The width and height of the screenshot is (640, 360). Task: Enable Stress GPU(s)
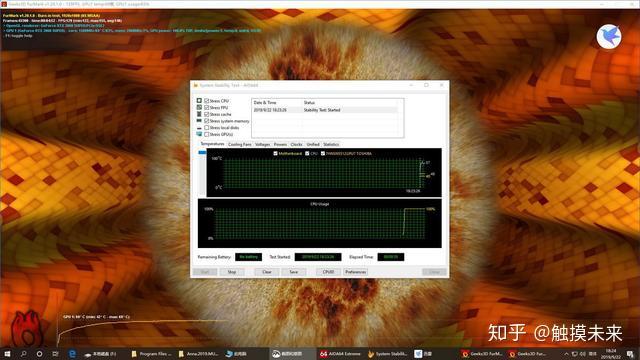207,134
